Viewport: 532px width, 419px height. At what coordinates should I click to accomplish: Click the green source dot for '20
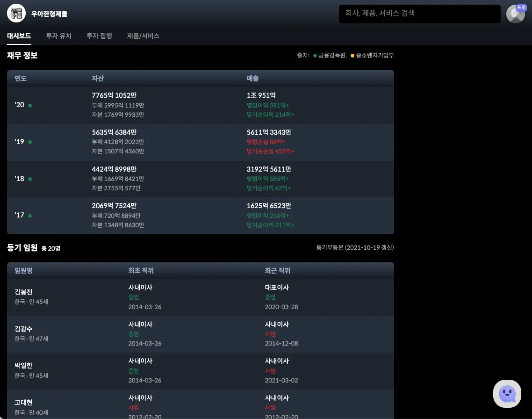click(x=30, y=106)
